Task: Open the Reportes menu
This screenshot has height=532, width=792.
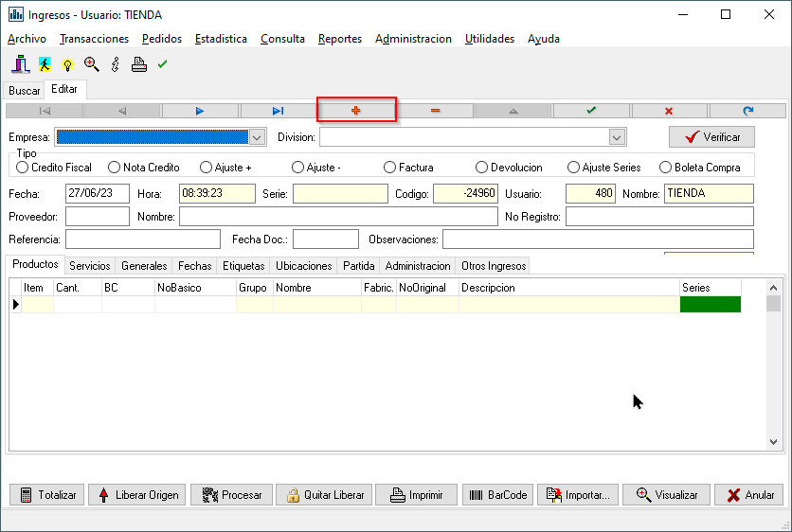Action: click(x=339, y=39)
